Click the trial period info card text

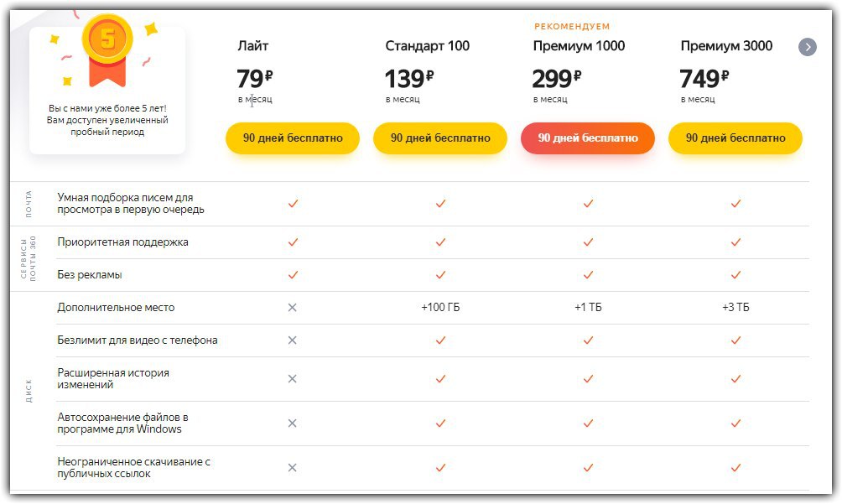click(107, 120)
